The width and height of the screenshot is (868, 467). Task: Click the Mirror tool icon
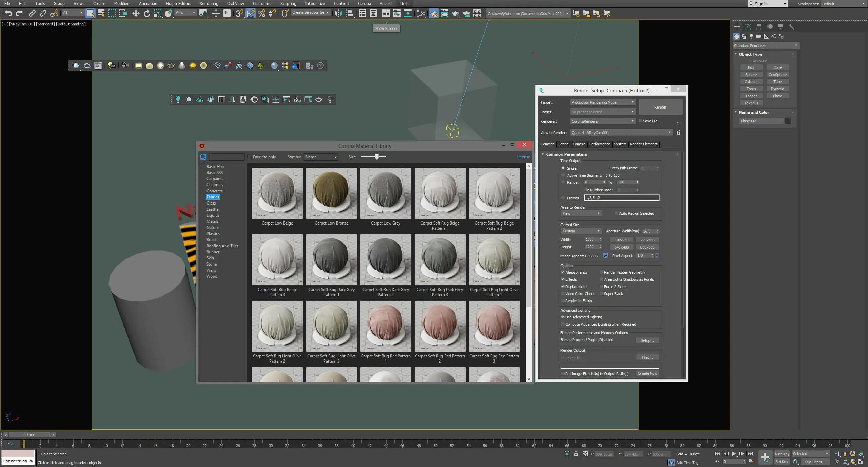click(338, 13)
